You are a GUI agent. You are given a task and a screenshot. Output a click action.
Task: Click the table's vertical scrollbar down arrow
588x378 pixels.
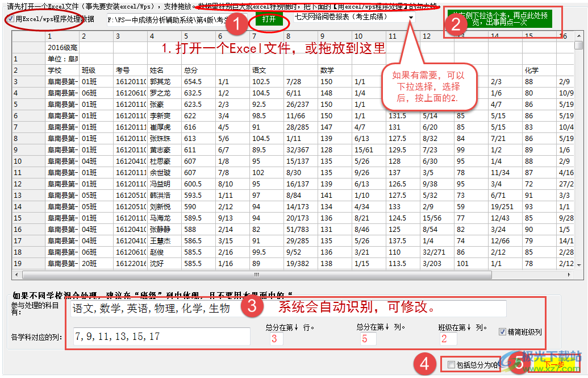tap(579, 265)
